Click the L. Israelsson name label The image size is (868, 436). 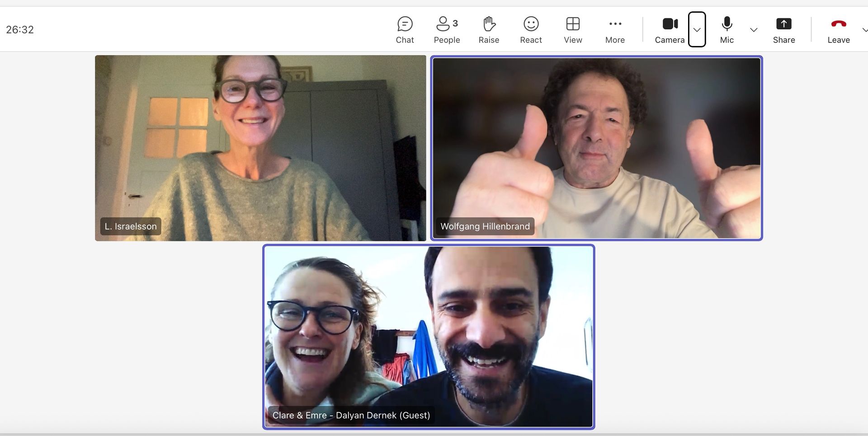(x=131, y=226)
